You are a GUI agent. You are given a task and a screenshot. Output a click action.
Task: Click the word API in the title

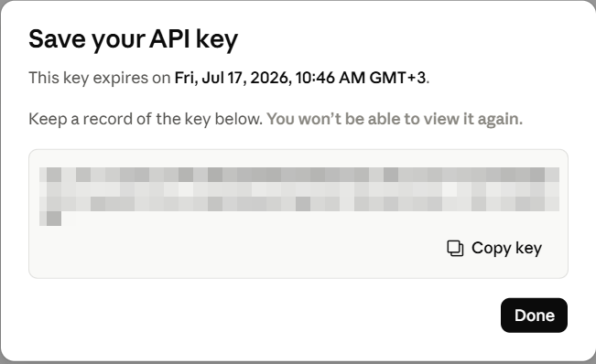click(x=169, y=38)
